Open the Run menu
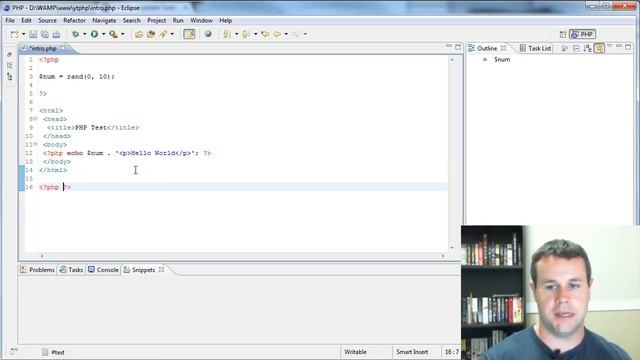640x360 pixels. tap(178, 20)
